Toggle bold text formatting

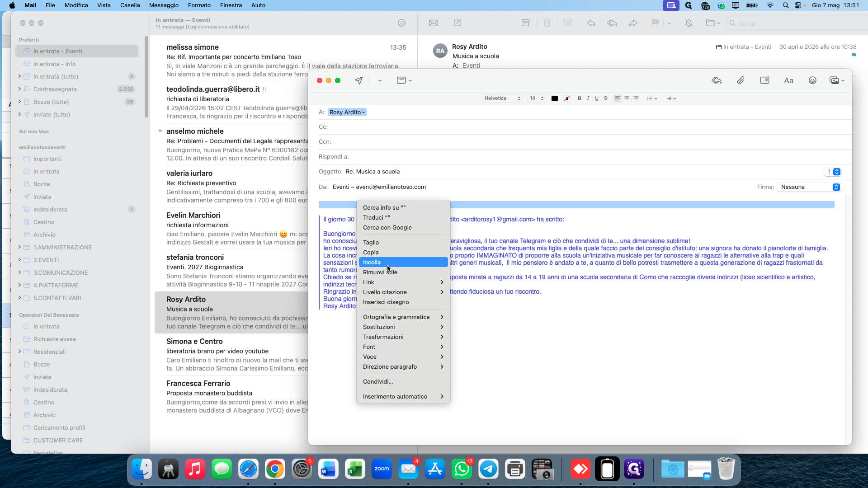[580, 98]
